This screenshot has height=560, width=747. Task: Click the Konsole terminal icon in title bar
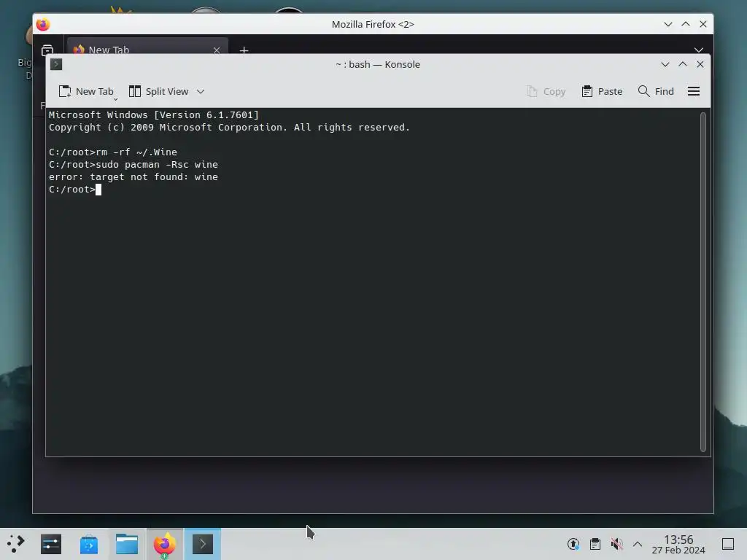coord(56,64)
